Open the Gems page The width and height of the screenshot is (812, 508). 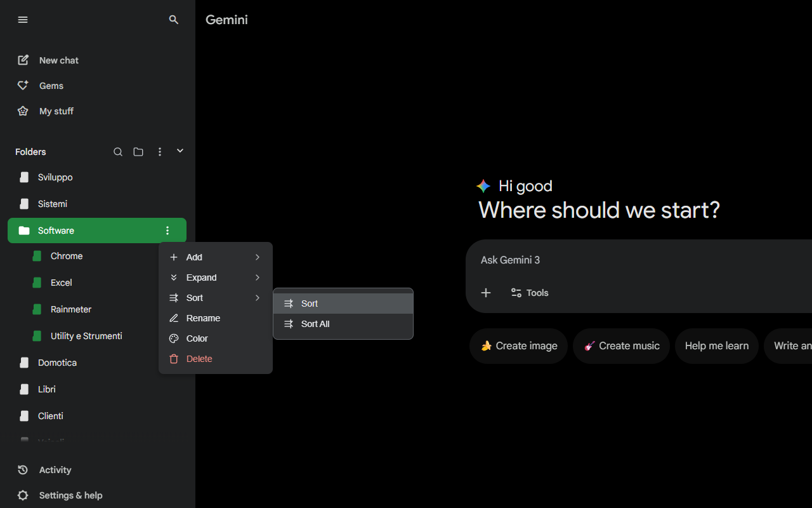[51, 86]
